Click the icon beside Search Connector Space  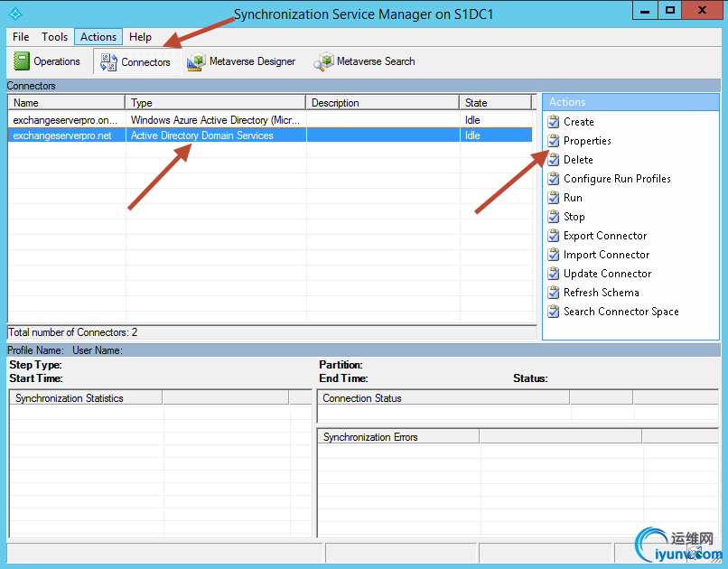point(554,312)
